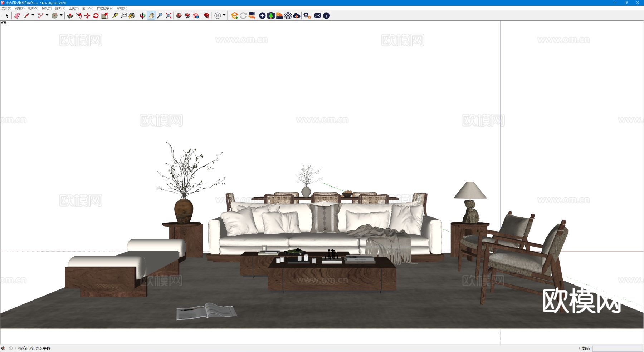The height and width of the screenshot is (352, 644).
Task: Click the 数值 measurements input box
Action: pos(618,348)
